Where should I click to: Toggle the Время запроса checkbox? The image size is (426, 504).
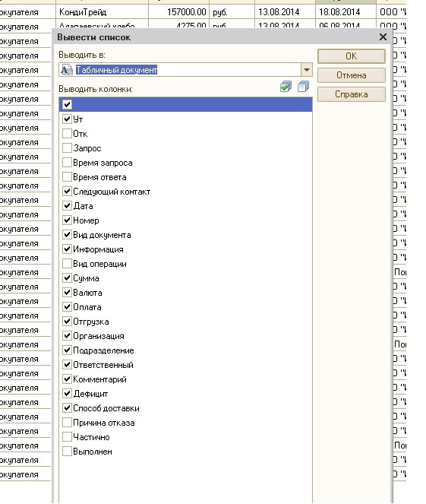(67, 163)
